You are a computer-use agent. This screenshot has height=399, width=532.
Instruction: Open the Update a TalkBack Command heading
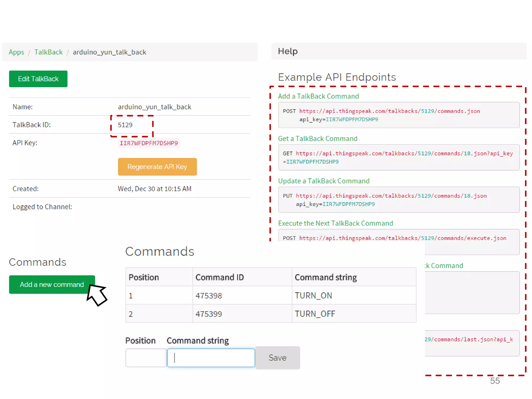pyautogui.click(x=324, y=181)
